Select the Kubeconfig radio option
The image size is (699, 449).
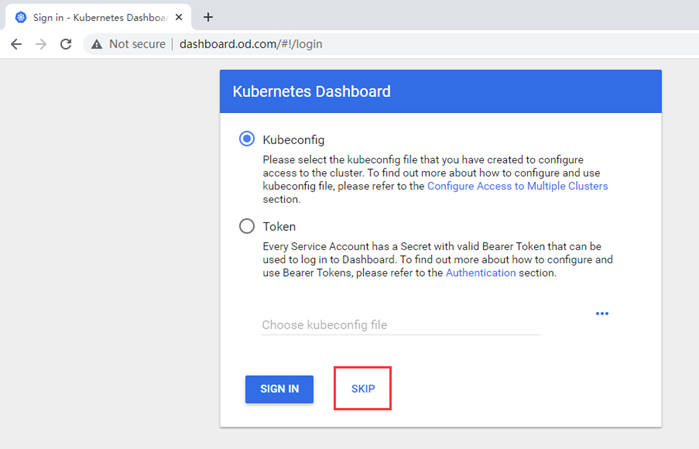247,139
